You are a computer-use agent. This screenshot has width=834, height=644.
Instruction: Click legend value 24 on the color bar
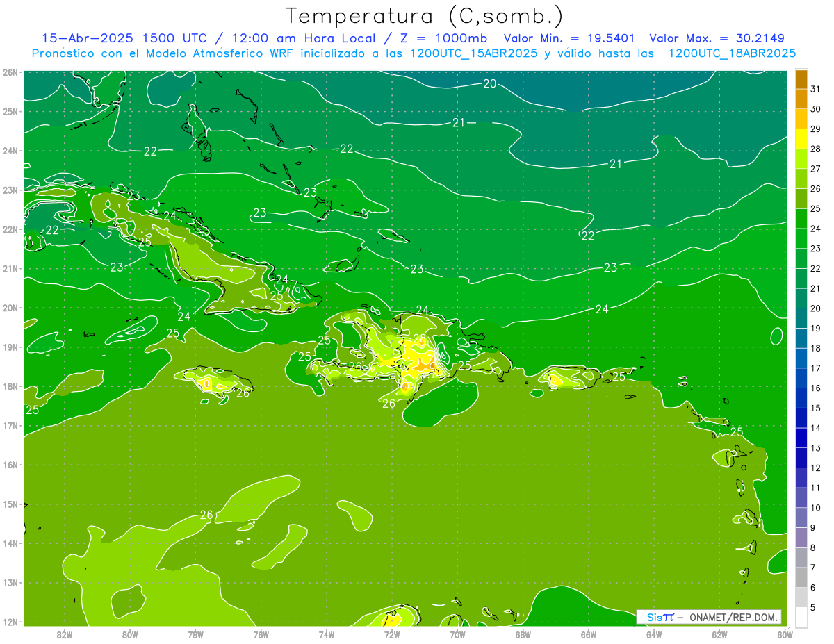coord(815,229)
